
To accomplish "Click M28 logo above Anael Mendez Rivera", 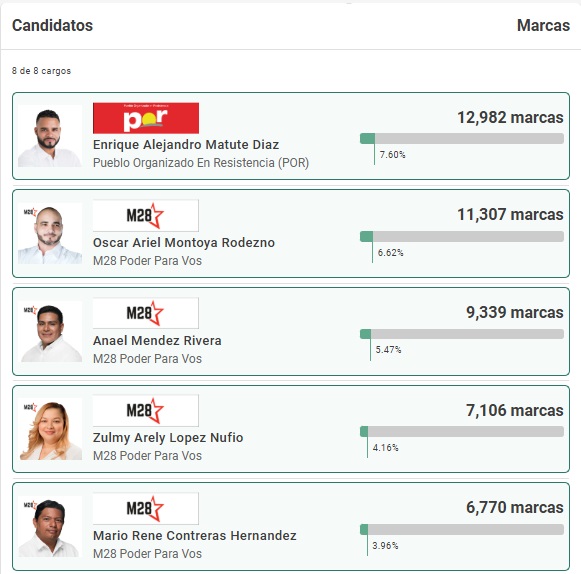I will click(146, 313).
